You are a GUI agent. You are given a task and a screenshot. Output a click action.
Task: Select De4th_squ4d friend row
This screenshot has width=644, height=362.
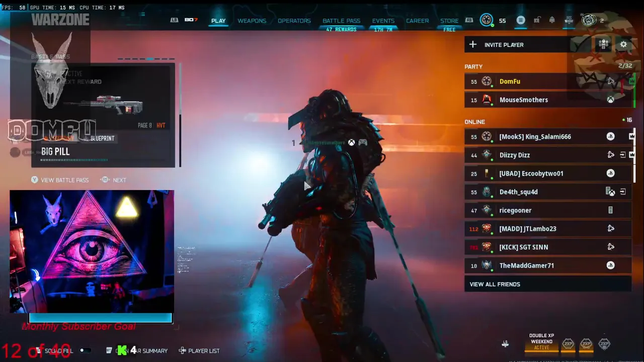(548, 192)
